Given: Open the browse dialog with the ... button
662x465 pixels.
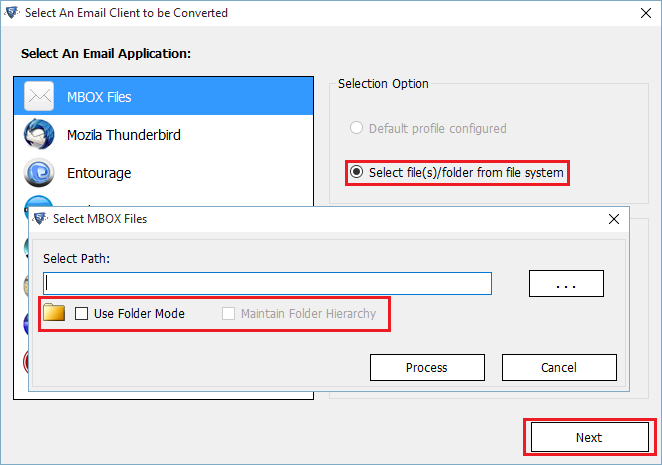Looking at the screenshot, I should pyautogui.click(x=566, y=283).
